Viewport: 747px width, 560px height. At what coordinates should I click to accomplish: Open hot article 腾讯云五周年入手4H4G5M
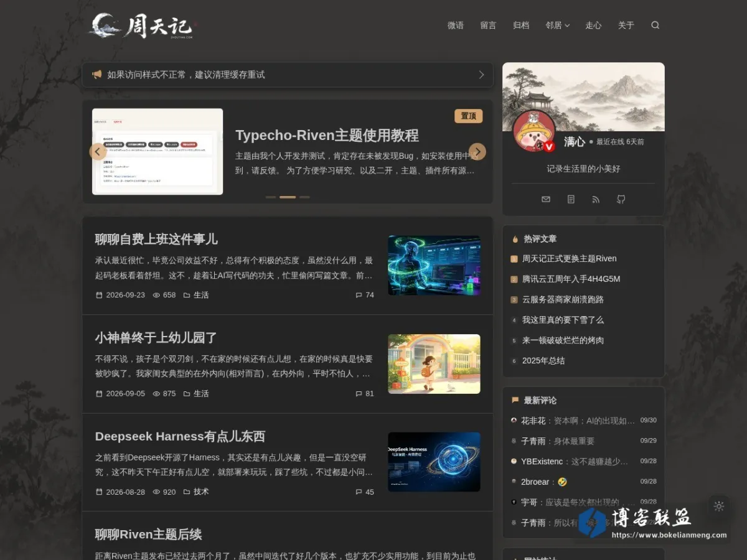(x=571, y=279)
